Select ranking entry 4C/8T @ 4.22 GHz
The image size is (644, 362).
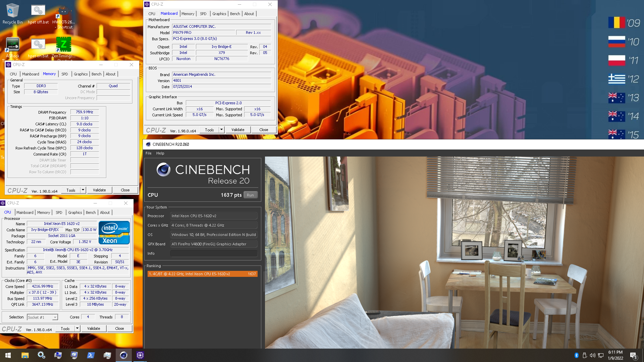pyautogui.click(x=203, y=274)
